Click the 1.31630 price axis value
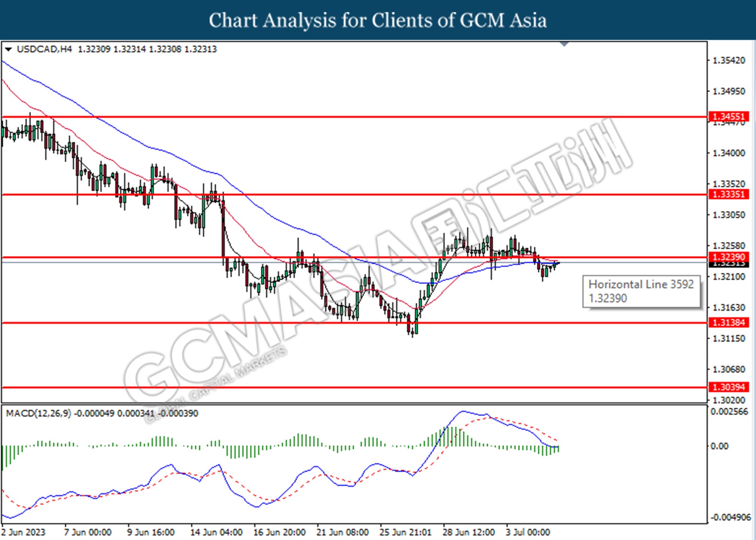Image resolution: width=756 pixels, height=540 pixels. [x=729, y=307]
